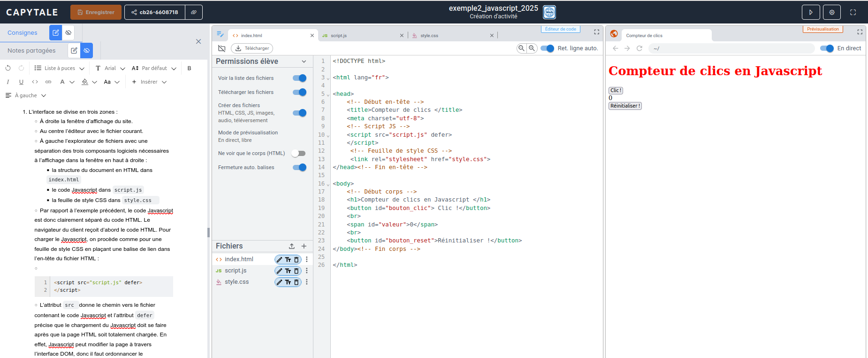This screenshot has height=358, width=868.
Task: Fold the head block at line 5
Action: click(328, 95)
